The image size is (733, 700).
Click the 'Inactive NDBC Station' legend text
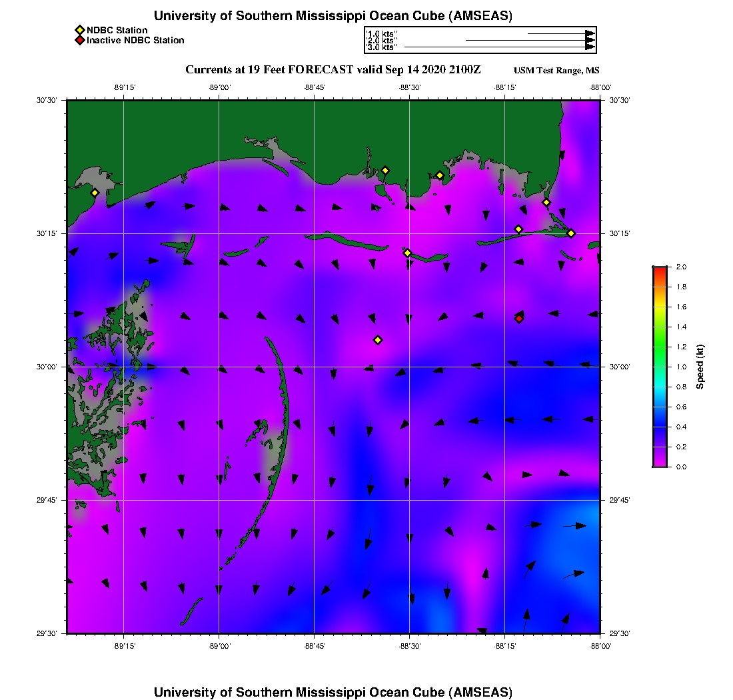(x=135, y=41)
